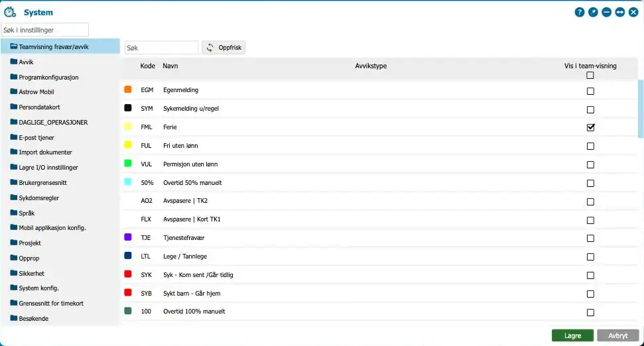Viewport: 644px width, 346px height.
Task: Focus the Søk field above the table
Action: (161, 48)
